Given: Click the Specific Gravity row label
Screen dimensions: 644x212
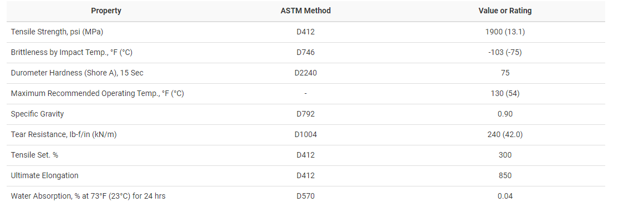Looking at the screenshot, I should [x=37, y=114].
